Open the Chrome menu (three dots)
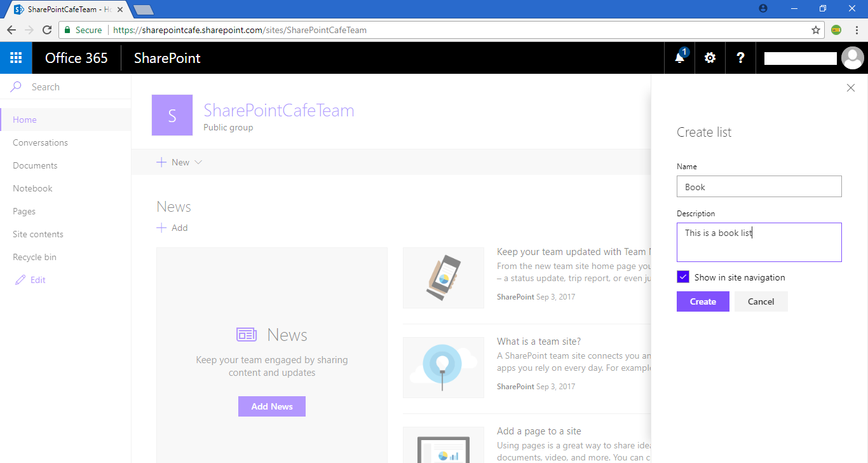The height and width of the screenshot is (463, 868). point(855,30)
